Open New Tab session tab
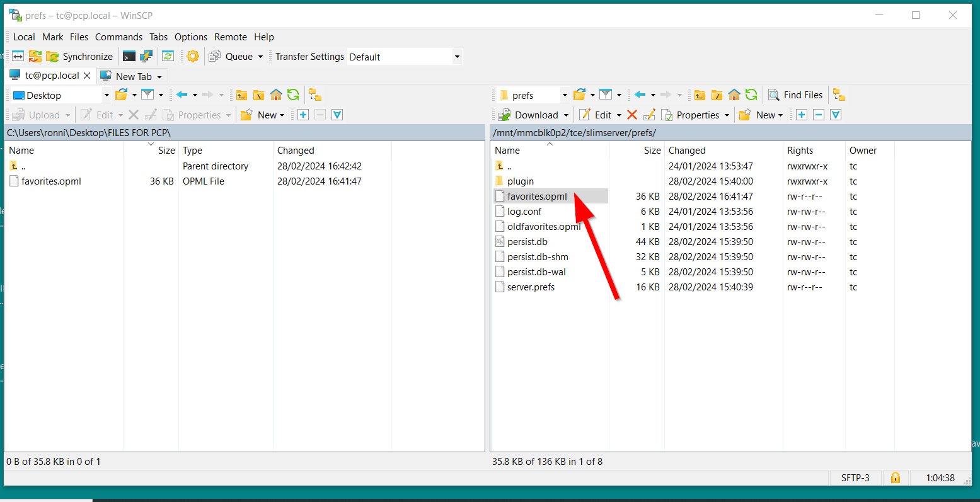The image size is (980, 502). 133,76
